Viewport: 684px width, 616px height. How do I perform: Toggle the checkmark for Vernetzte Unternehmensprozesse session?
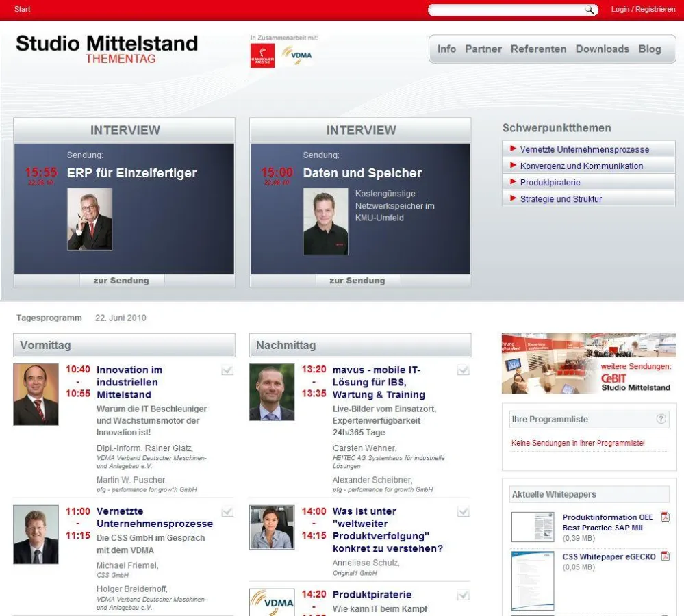(227, 510)
